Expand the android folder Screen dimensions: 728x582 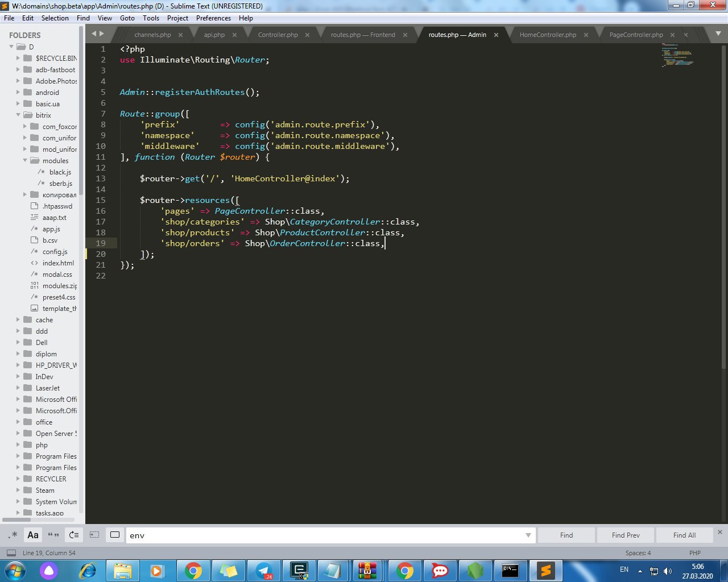pos(18,92)
